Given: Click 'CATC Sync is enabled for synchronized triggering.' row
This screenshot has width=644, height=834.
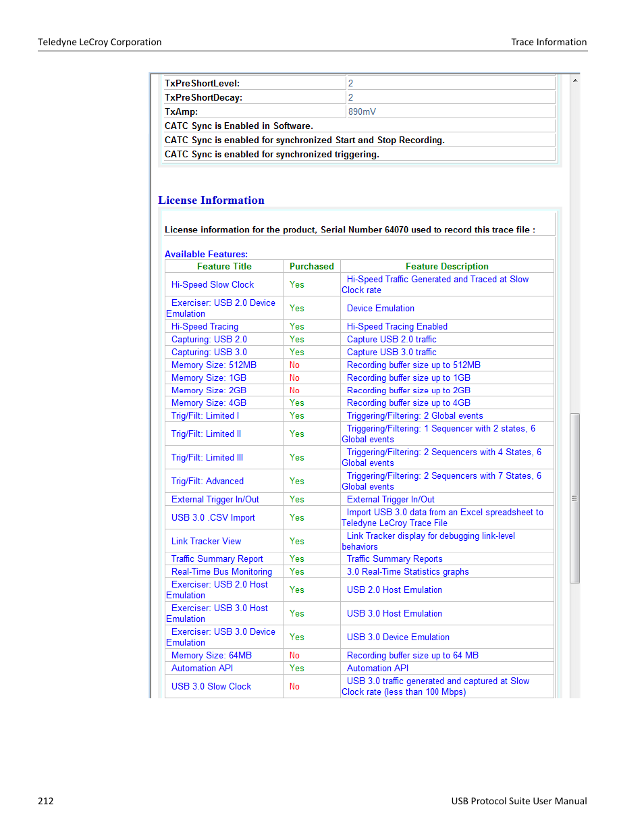Looking at the screenshot, I should click(x=360, y=155).
